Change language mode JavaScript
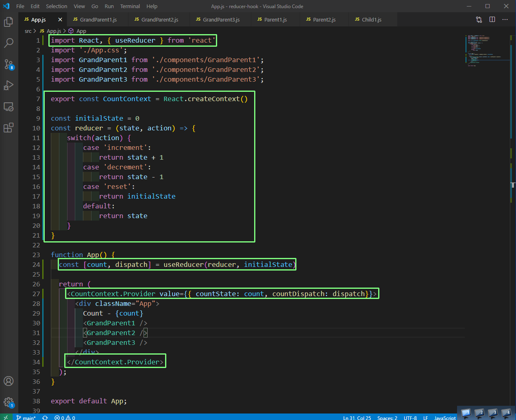516x420 pixels. 445,418
